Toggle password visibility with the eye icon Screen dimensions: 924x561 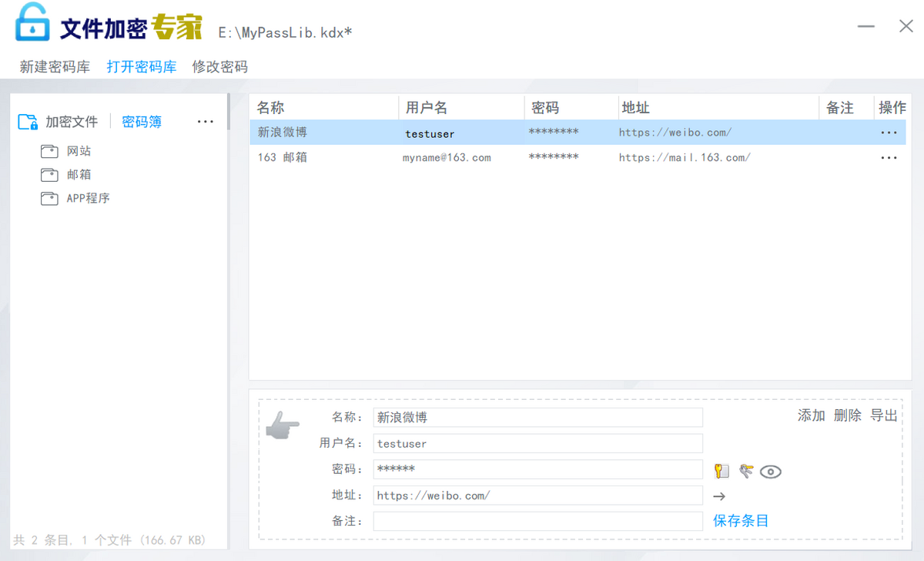[x=770, y=472]
